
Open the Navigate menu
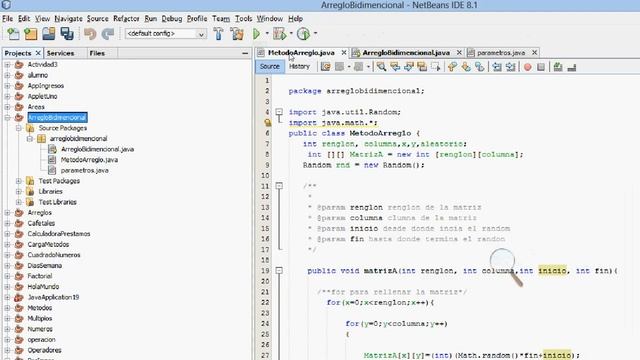69,19
